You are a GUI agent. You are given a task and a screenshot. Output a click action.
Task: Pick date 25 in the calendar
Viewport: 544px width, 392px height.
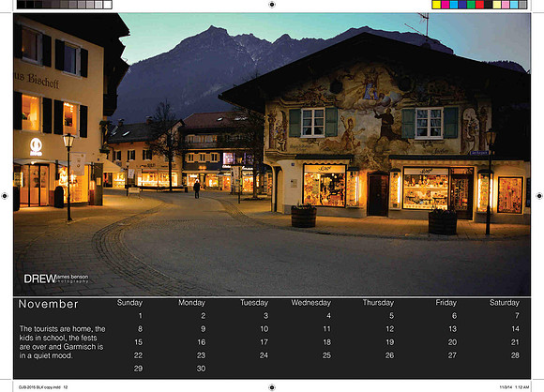[x=326, y=355]
